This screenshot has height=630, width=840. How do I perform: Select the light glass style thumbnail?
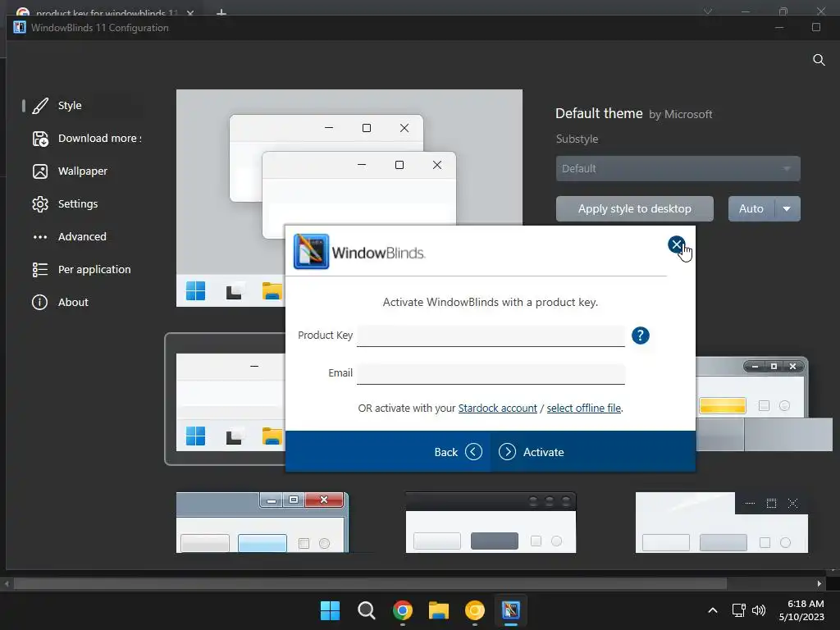722,523
